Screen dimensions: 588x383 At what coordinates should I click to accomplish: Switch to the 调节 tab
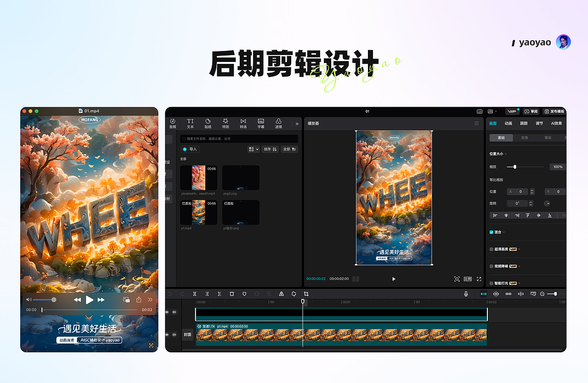click(x=539, y=124)
